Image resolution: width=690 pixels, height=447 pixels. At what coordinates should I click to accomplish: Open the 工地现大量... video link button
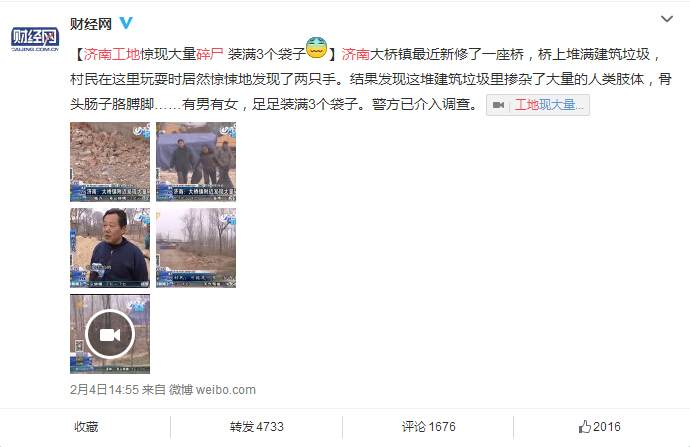click(538, 105)
